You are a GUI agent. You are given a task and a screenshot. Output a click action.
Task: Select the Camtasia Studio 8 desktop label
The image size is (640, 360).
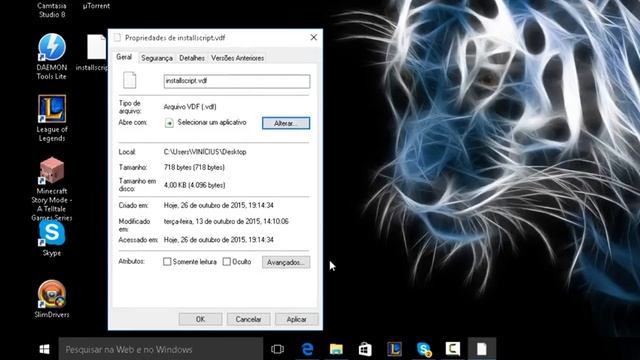pyautogui.click(x=52, y=10)
